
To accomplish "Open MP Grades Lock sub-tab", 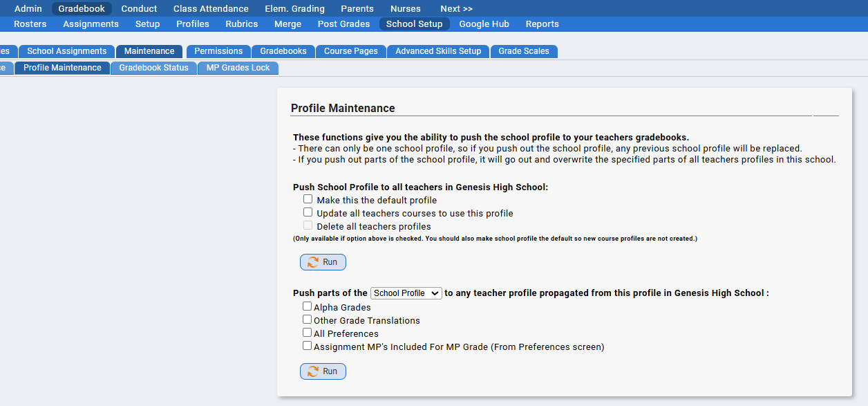I will 238,68.
